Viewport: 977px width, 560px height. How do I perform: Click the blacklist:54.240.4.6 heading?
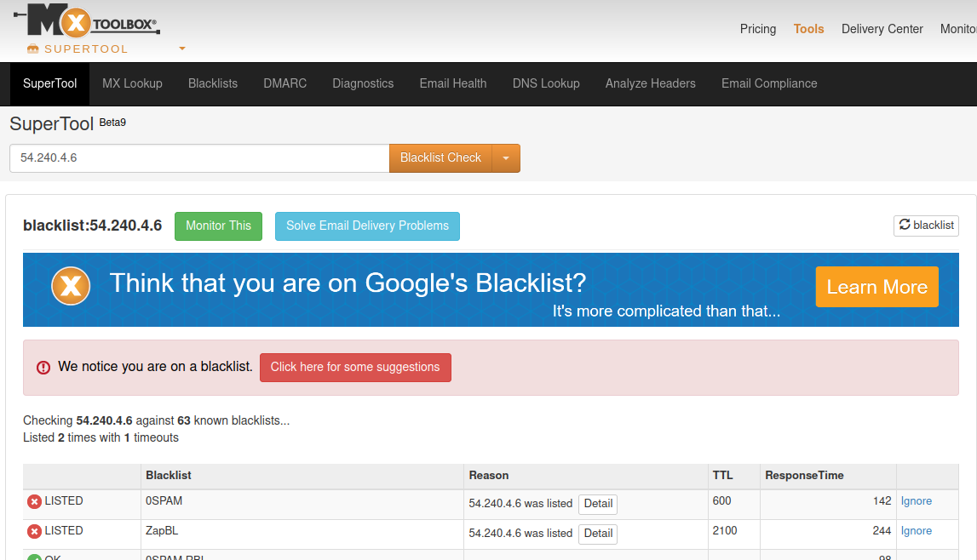92,226
